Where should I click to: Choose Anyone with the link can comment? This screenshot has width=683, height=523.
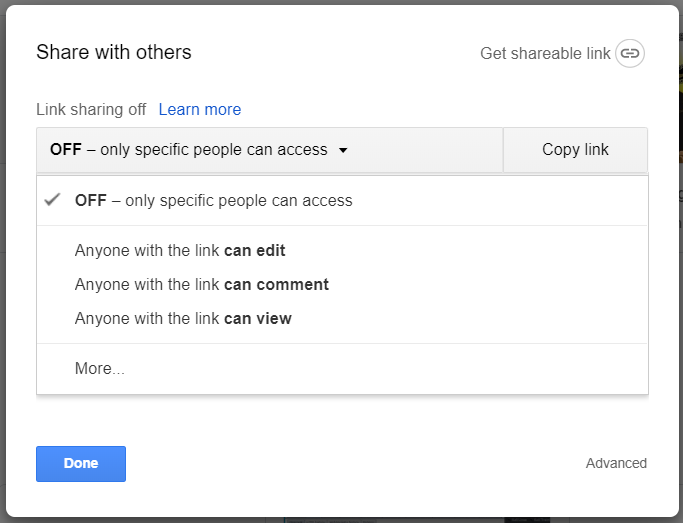(x=201, y=285)
